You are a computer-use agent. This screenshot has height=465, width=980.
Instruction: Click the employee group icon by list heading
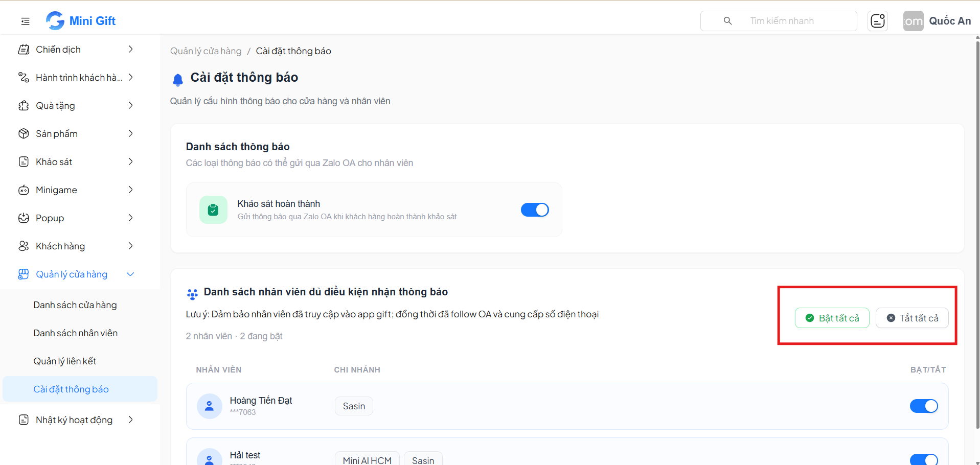[192, 294]
